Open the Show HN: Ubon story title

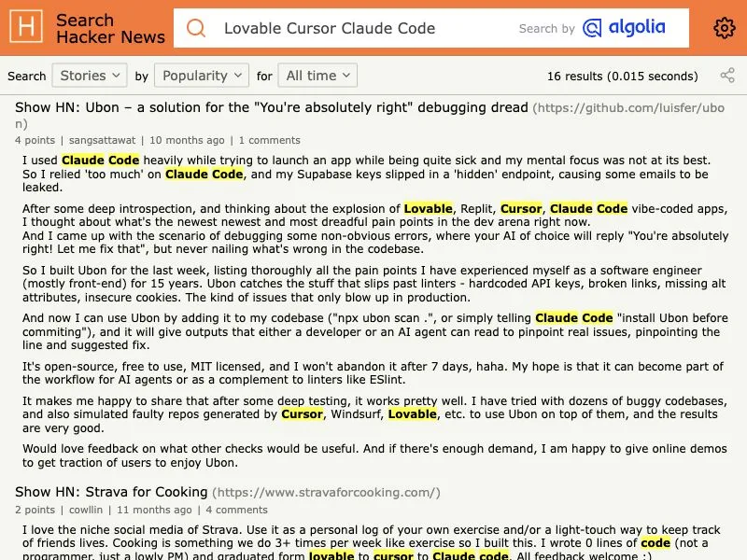pyautogui.click(x=271, y=107)
